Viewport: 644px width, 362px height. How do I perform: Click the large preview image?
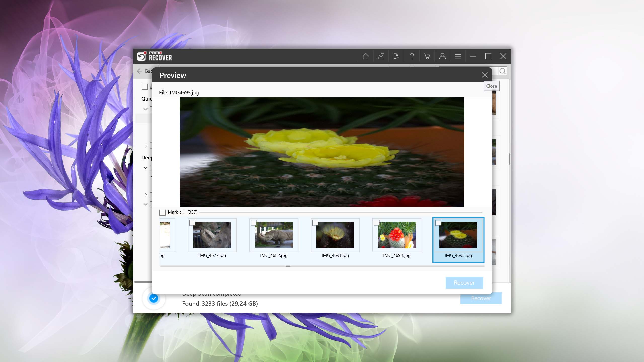pyautogui.click(x=322, y=152)
